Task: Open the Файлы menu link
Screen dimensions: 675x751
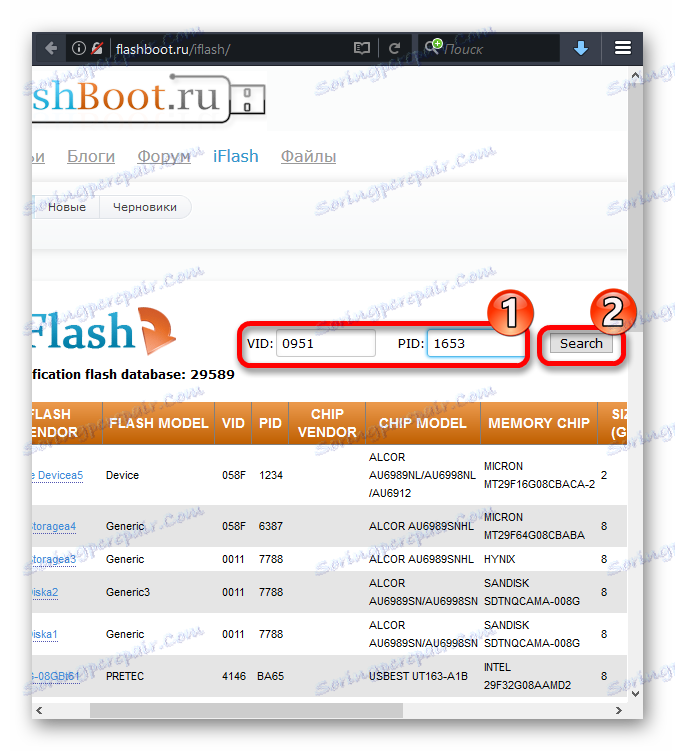Action: pyautogui.click(x=309, y=156)
